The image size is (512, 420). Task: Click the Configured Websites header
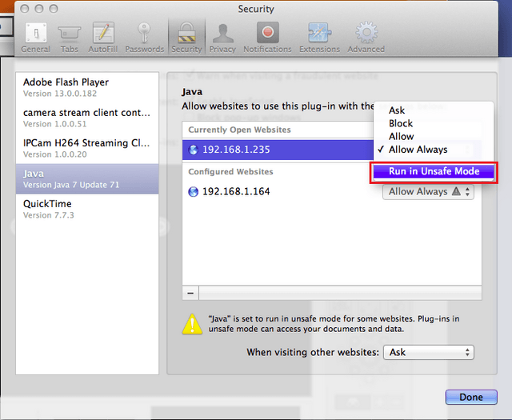coord(230,172)
